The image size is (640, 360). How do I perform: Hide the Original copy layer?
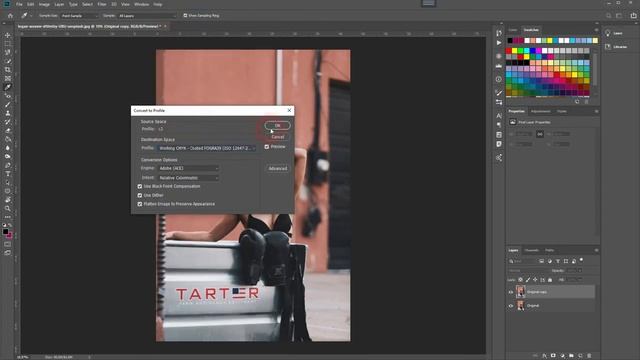pos(511,292)
